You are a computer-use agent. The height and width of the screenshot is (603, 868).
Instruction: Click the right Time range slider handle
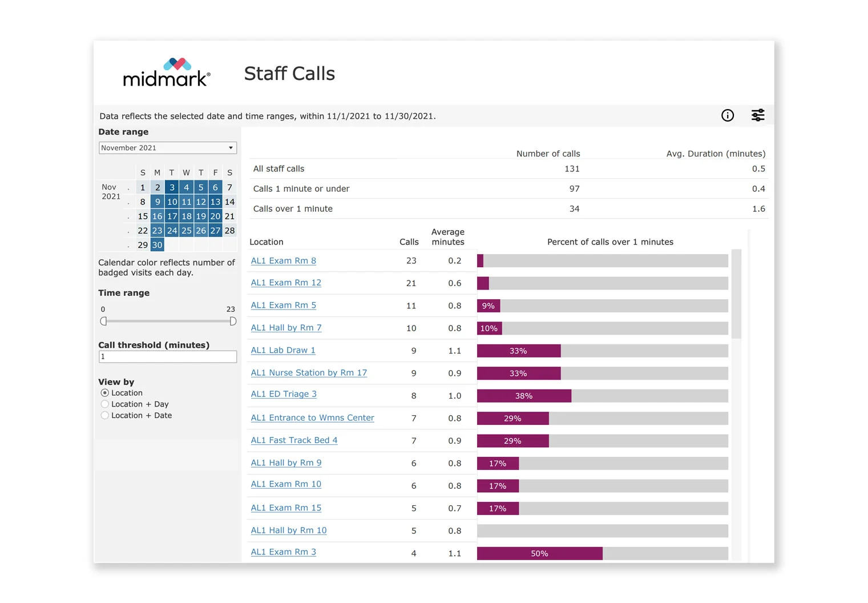232,321
